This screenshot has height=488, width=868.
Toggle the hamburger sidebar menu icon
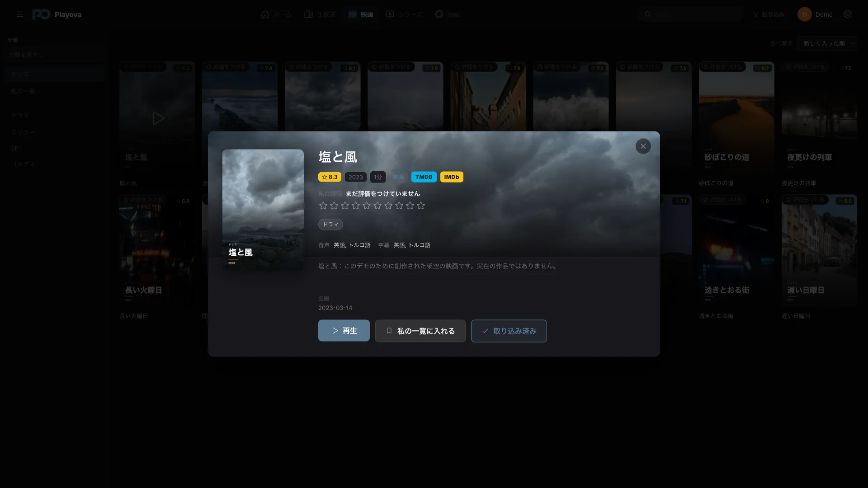[x=19, y=14]
